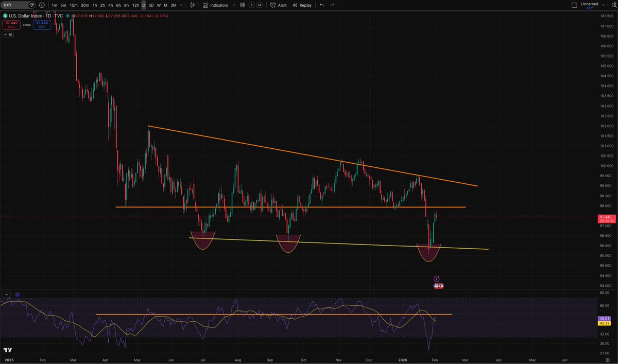Switch to the 3M timeframe
Screen dimensions: 618x364
click(173, 5)
